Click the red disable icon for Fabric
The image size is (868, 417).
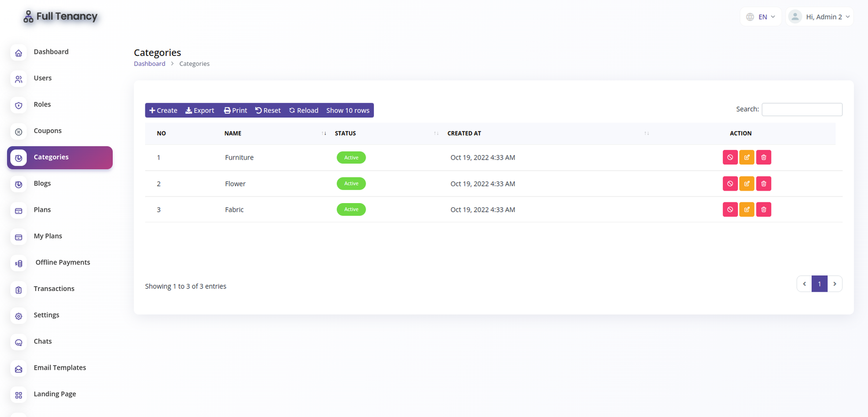click(x=730, y=210)
